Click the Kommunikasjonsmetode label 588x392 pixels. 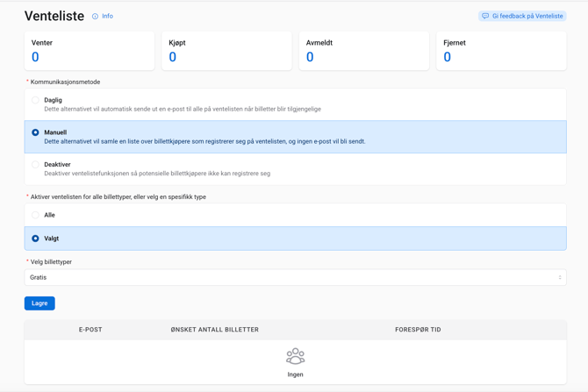(x=65, y=82)
